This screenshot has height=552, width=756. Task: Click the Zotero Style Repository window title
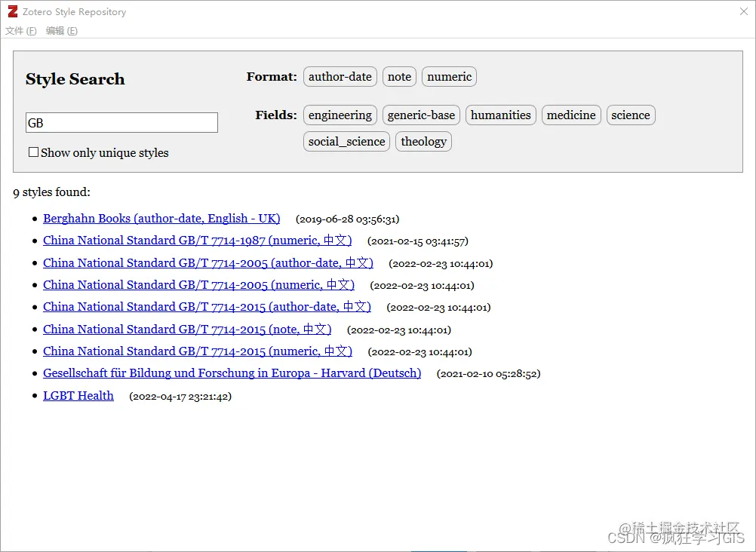pyautogui.click(x=74, y=11)
